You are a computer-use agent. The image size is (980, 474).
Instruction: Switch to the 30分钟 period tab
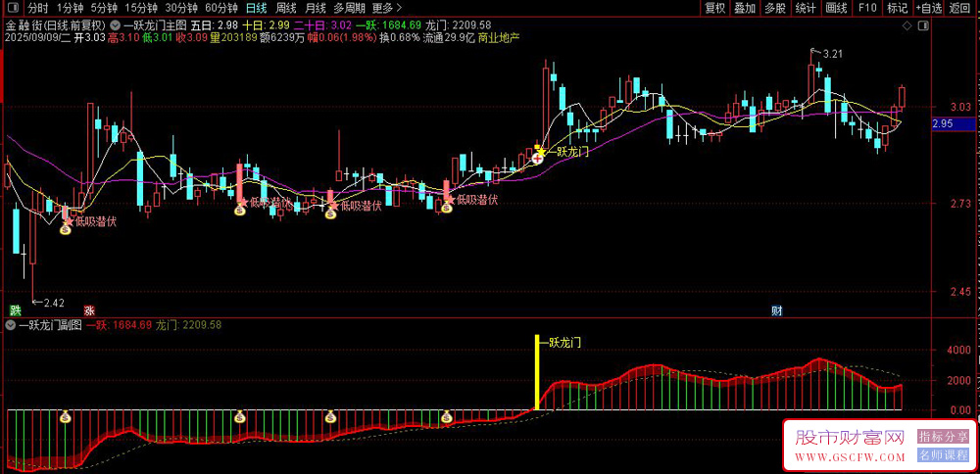(x=181, y=8)
